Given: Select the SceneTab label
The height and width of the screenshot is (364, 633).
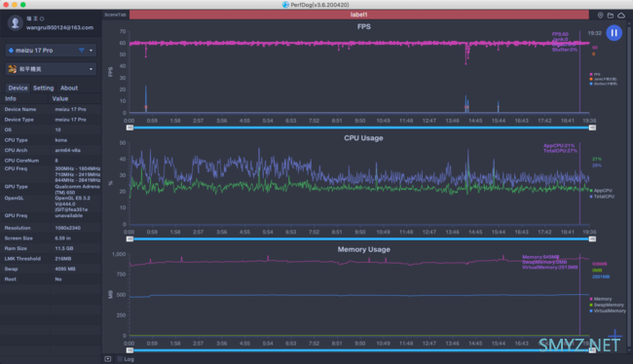Looking at the screenshot, I should pos(115,15).
